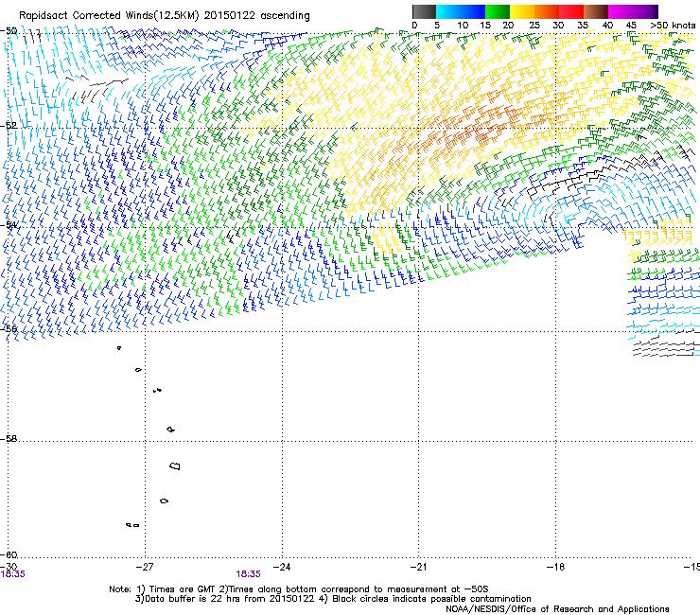This screenshot has height=615, width=700.
Task: Click the "45" label under the color bar
Action: (x=631, y=26)
